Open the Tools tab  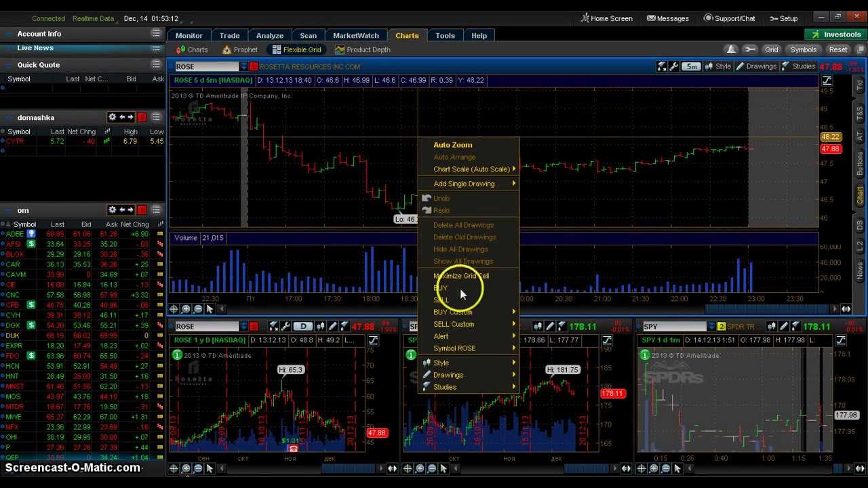(445, 35)
